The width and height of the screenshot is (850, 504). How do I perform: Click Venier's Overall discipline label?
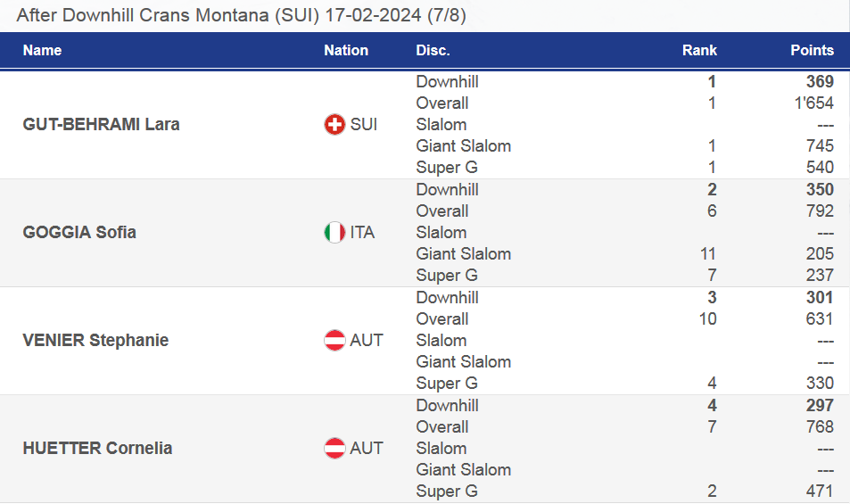(442, 319)
